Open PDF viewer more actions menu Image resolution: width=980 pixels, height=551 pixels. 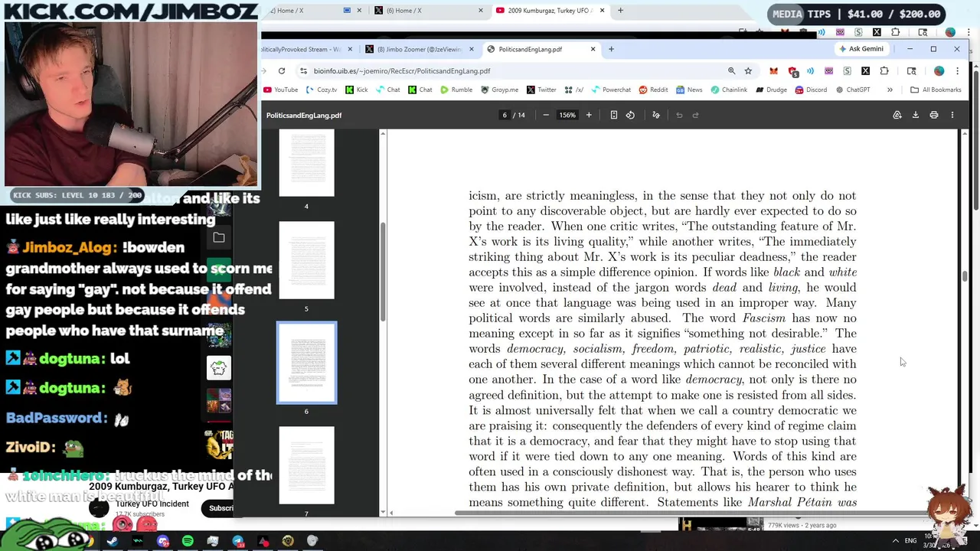[952, 115]
